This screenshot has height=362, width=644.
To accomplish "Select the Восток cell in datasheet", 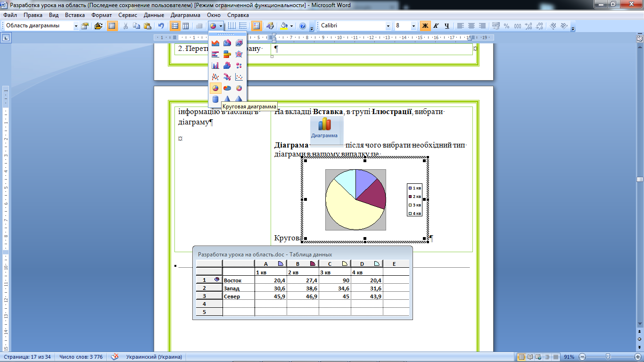I will pyautogui.click(x=239, y=280).
